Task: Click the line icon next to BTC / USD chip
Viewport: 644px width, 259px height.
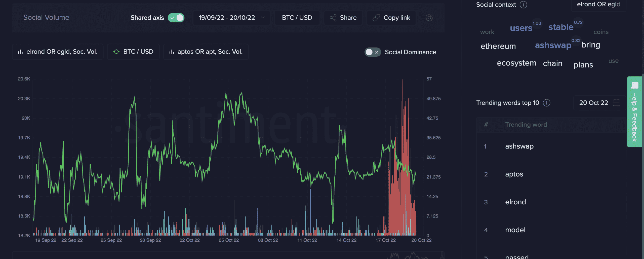Action: pyautogui.click(x=116, y=52)
